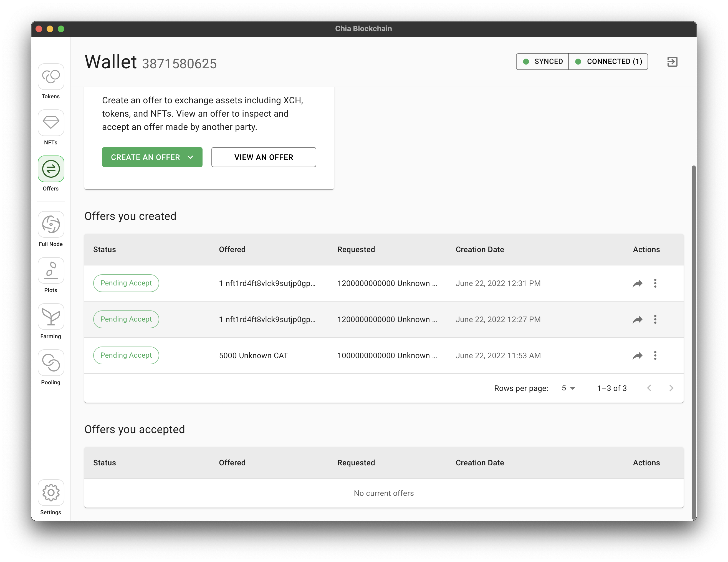728x562 pixels.
Task: Click the Pending Accept badge on the 11:53 AM offer
Action: (126, 355)
